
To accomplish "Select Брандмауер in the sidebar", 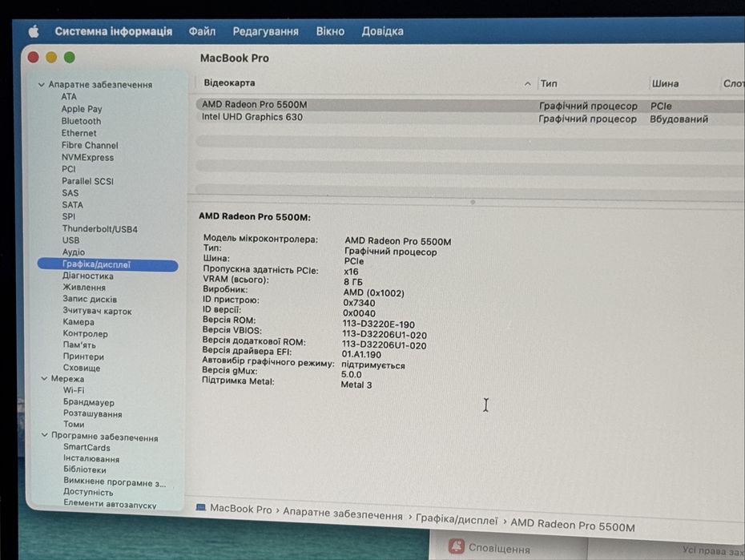I will [x=89, y=402].
